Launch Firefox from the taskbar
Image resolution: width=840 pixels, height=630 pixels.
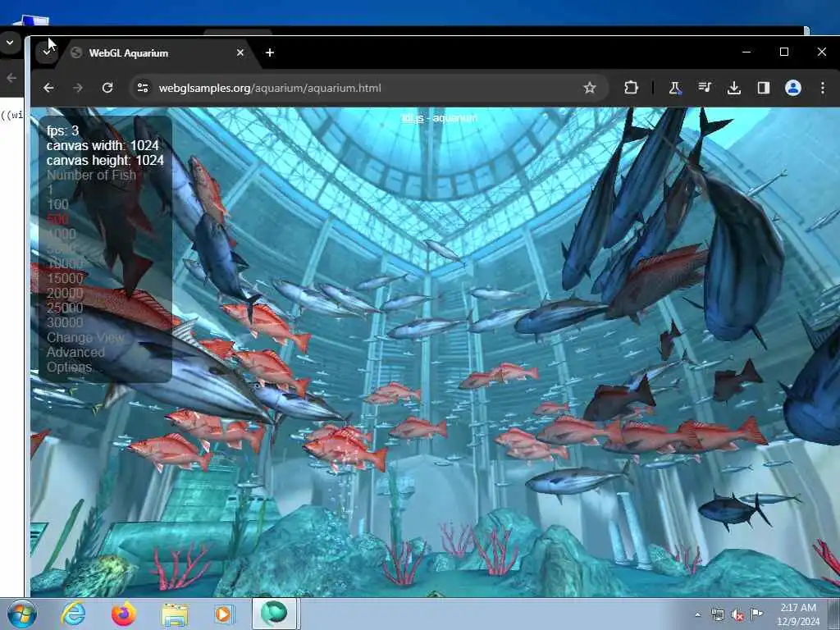pos(124,614)
